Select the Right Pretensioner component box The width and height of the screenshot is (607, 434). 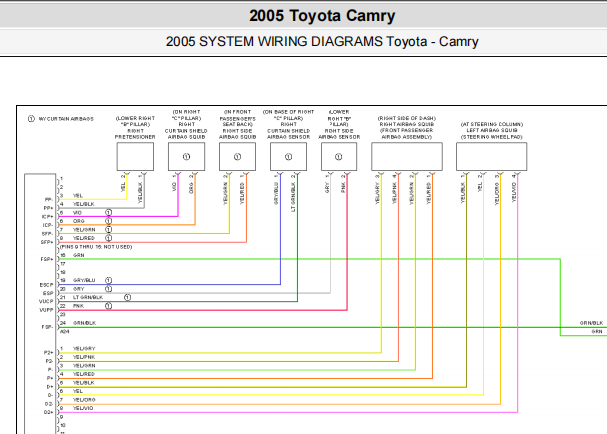tap(135, 156)
